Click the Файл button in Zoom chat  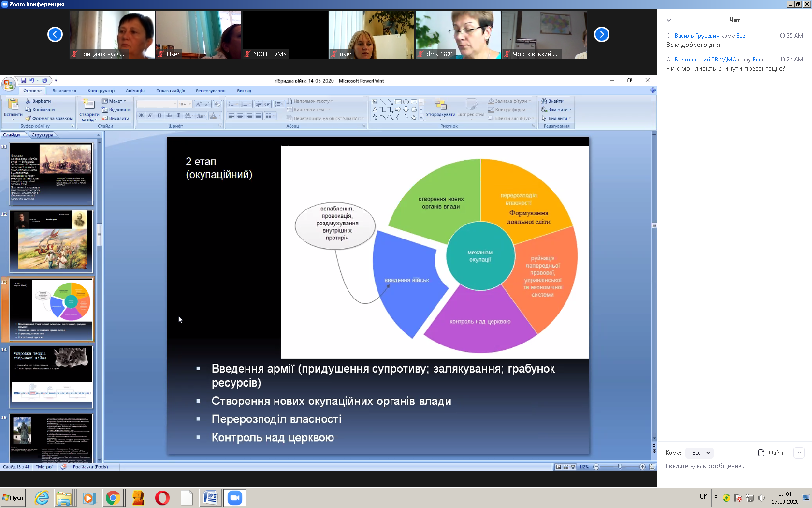coord(770,453)
